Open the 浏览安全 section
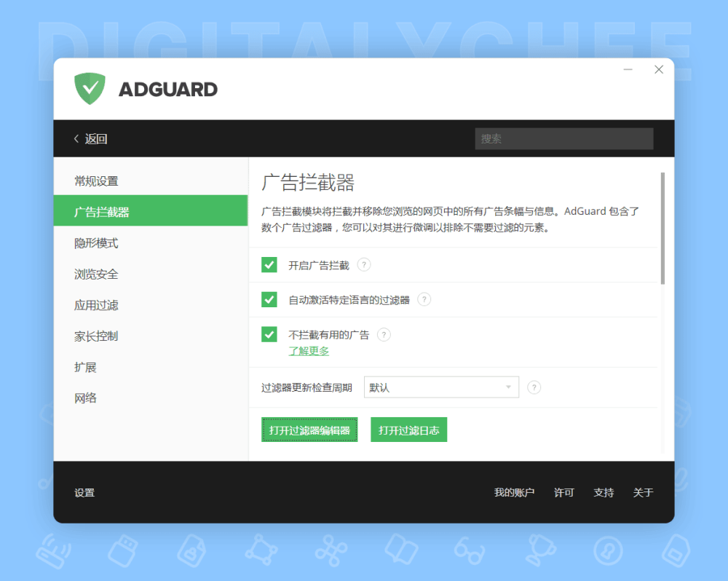Viewport: 728px width, 581px height. [151, 274]
